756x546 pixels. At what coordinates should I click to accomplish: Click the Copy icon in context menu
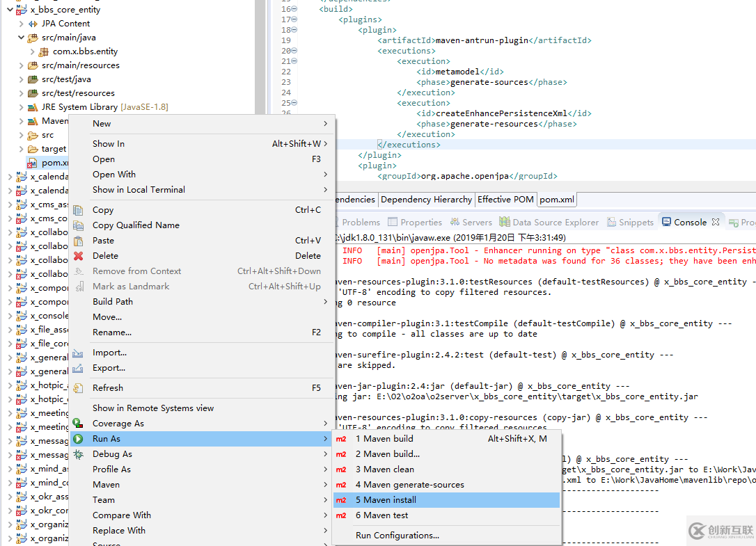click(78, 210)
